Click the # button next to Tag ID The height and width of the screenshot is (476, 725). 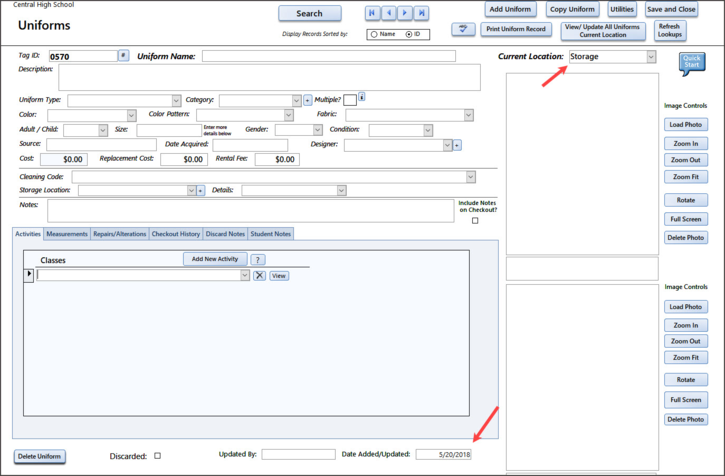click(x=124, y=56)
